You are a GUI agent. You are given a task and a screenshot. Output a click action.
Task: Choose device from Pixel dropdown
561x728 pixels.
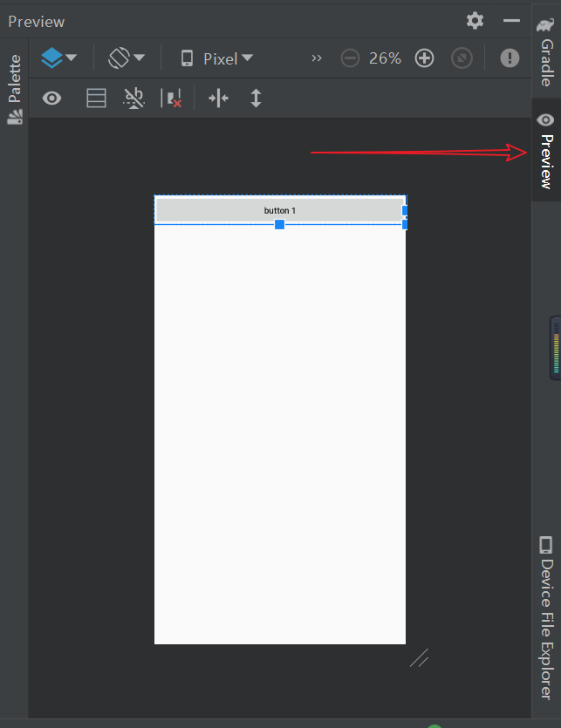217,58
